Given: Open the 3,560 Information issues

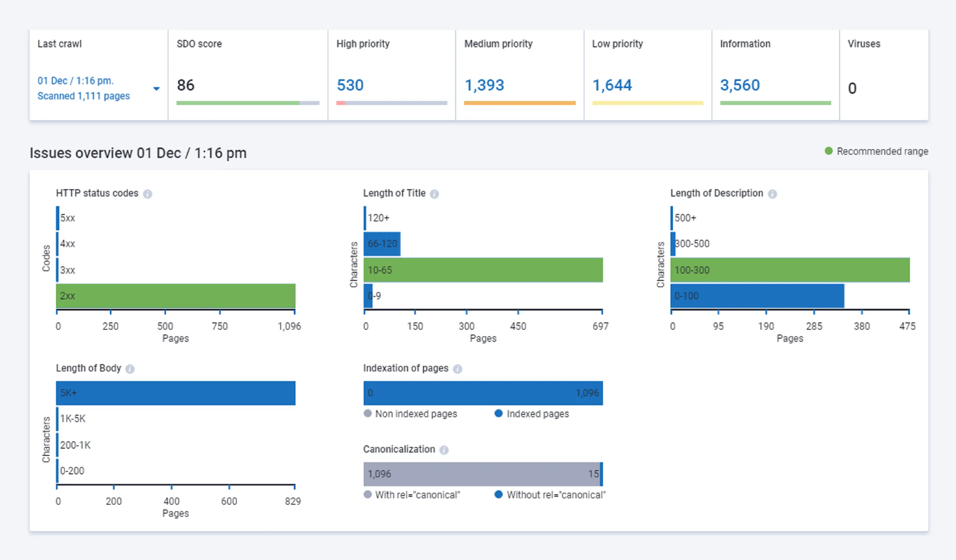Looking at the screenshot, I should 740,85.
